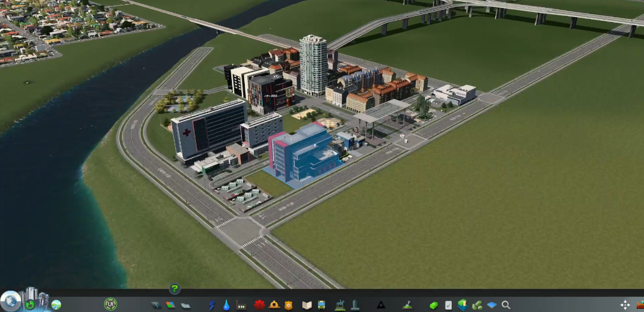This screenshot has width=644, height=312.
Task: Open the Landscaping shovel menu
Action: click(x=407, y=305)
